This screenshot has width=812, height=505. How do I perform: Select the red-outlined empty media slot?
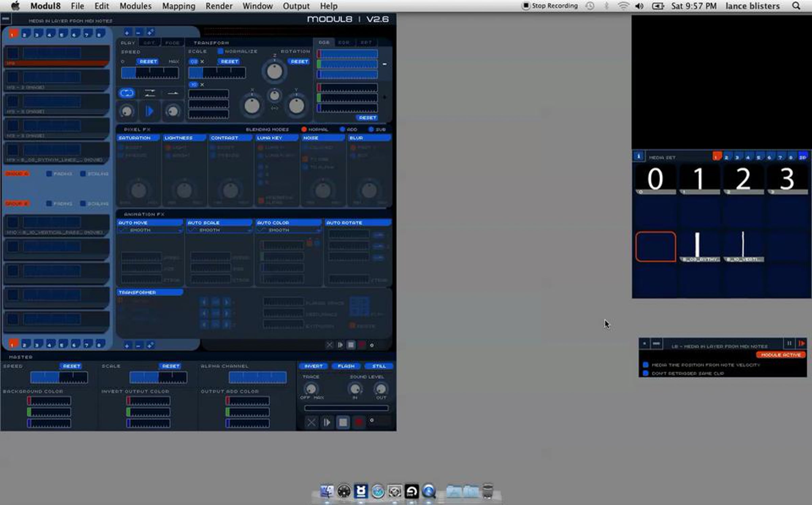[x=655, y=247]
